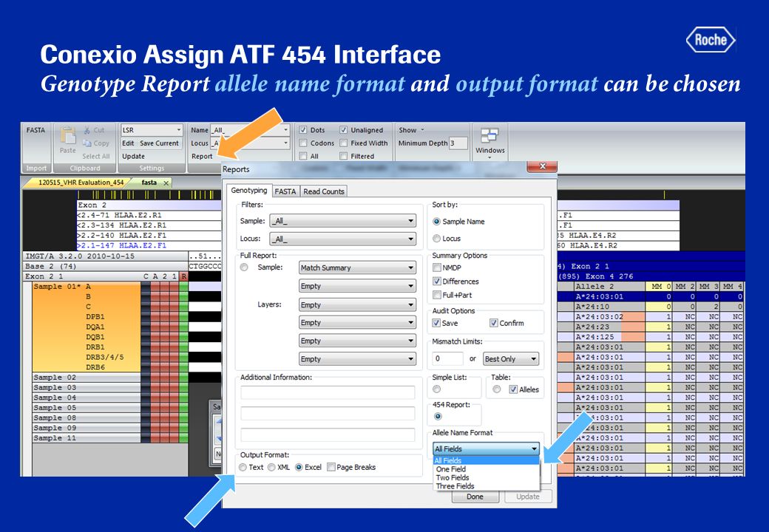Choose XML output format

[x=271, y=467]
